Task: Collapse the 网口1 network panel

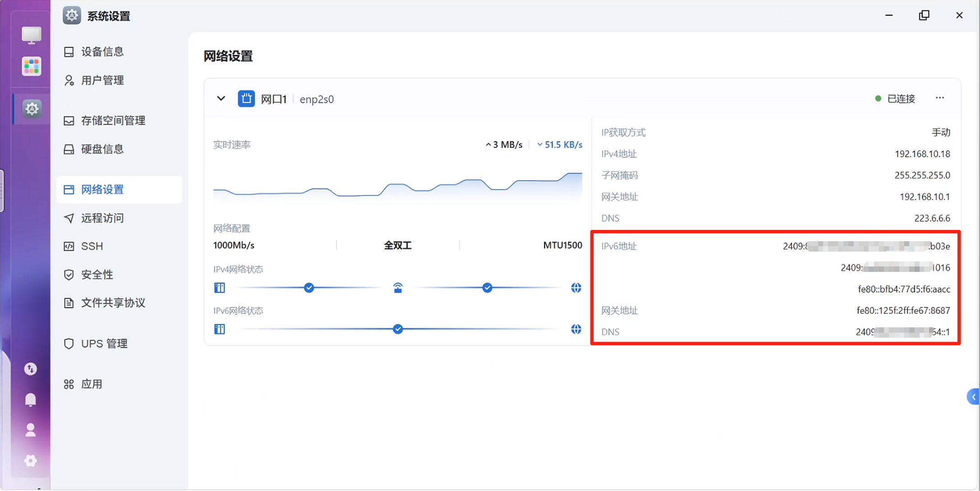Action: click(221, 98)
